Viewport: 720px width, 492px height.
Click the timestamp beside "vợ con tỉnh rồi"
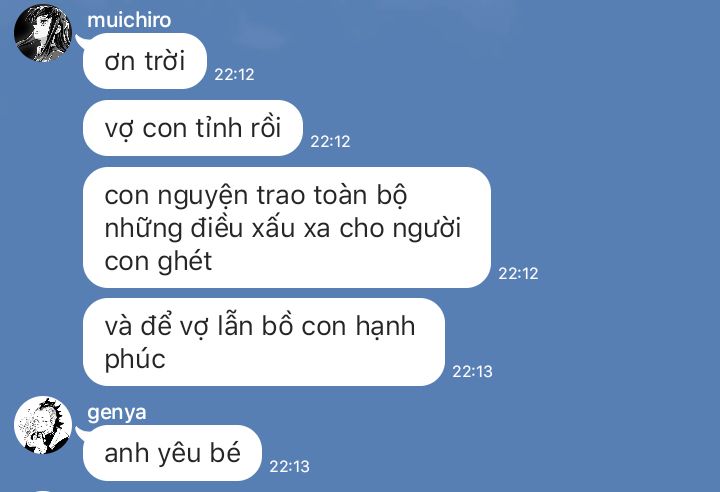[330, 141]
